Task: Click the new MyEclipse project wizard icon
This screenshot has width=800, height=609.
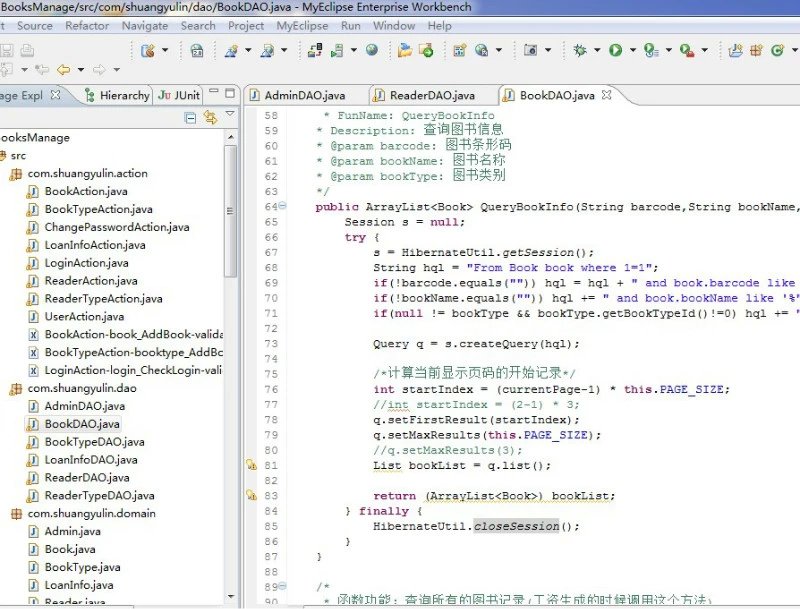Action: tap(148, 50)
